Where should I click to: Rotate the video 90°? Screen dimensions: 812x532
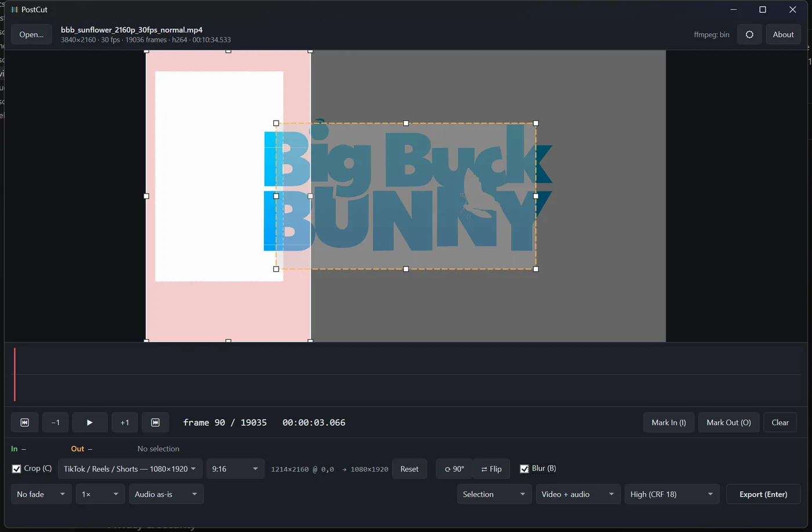click(455, 469)
